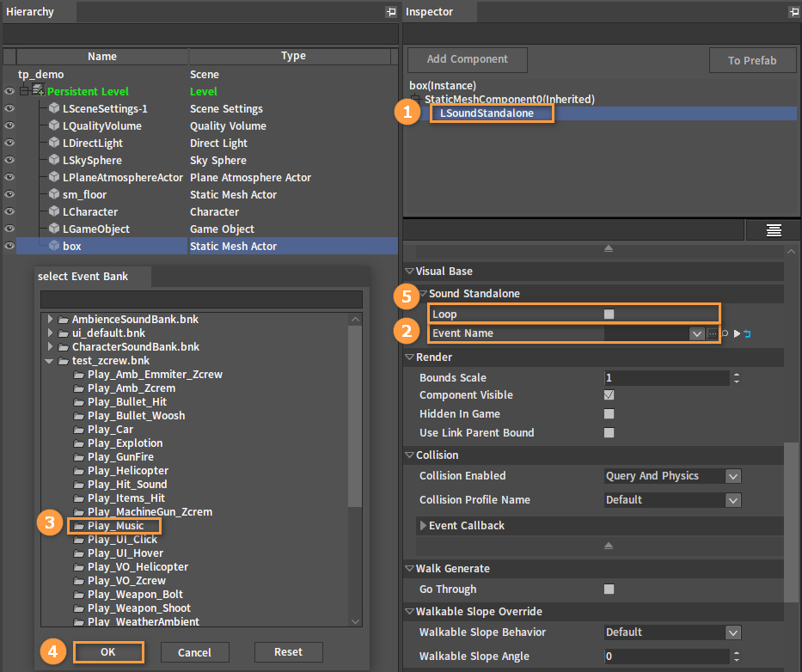Image resolution: width=802 pixels, height=672 pixels.
Task: Click the Bounds Scale value field
Action: coord(666,378)
